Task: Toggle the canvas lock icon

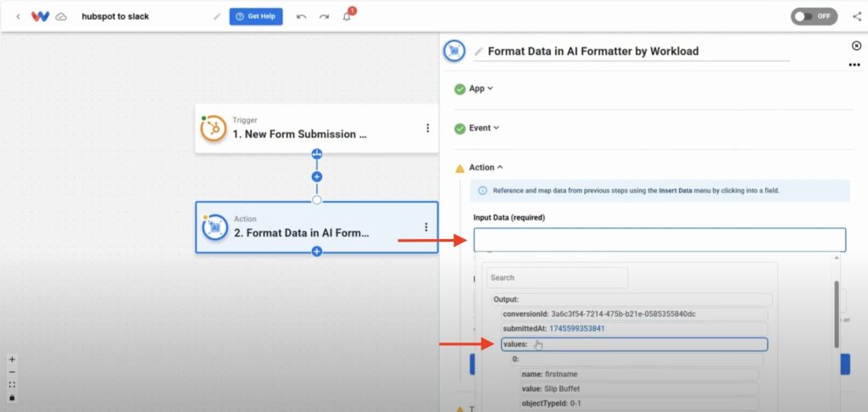Action: 12,398
